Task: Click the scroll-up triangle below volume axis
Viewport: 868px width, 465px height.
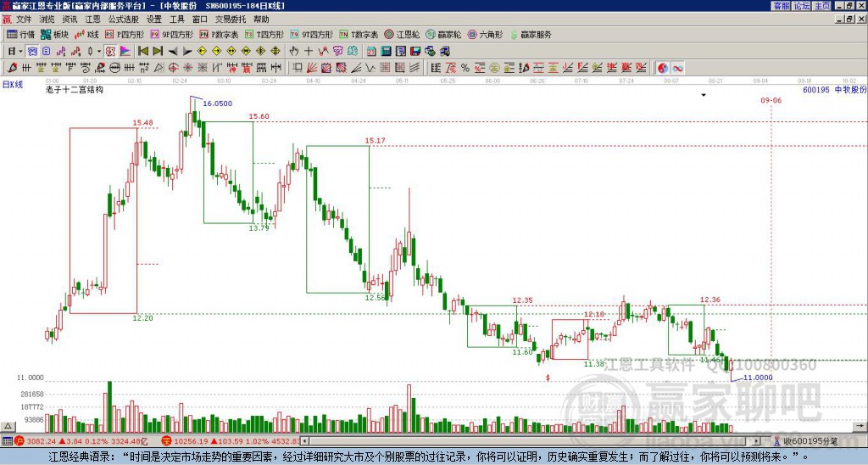Action: (8, 427)
